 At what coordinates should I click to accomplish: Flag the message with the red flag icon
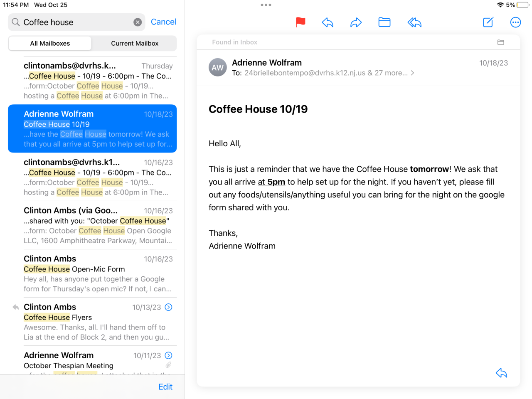pos(300,22)
